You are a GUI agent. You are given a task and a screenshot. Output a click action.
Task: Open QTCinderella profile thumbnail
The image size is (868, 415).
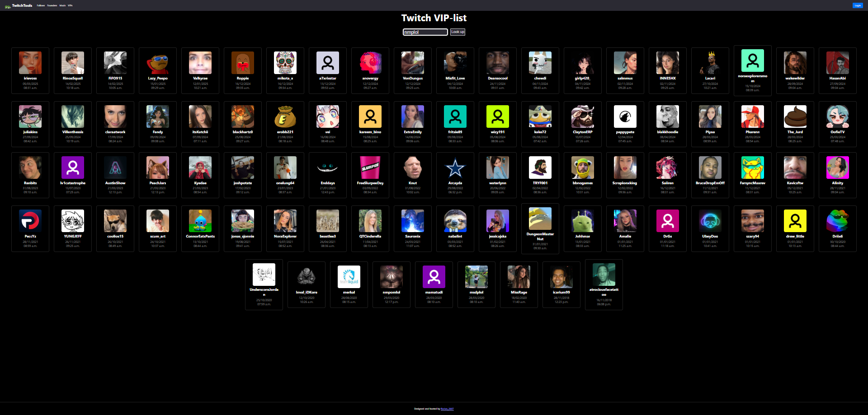pos(370,221)
